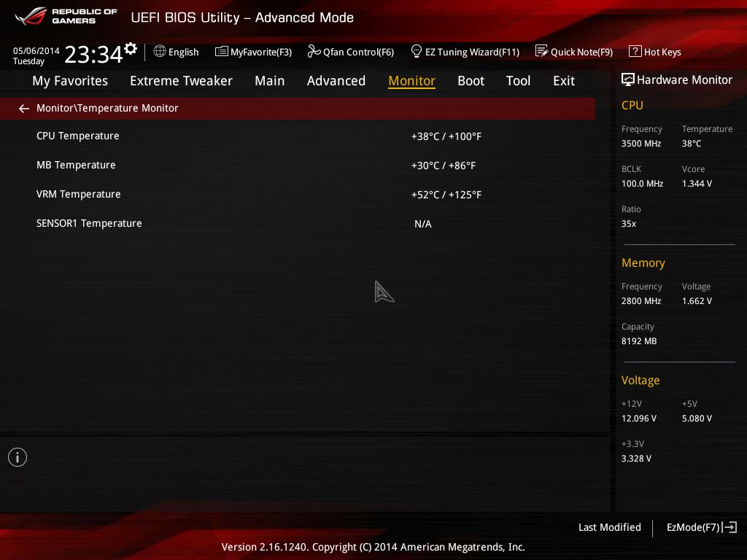Screen dimensions: 747x560
Task: Click the N/A sensor value
Action: tap(423, 224)
